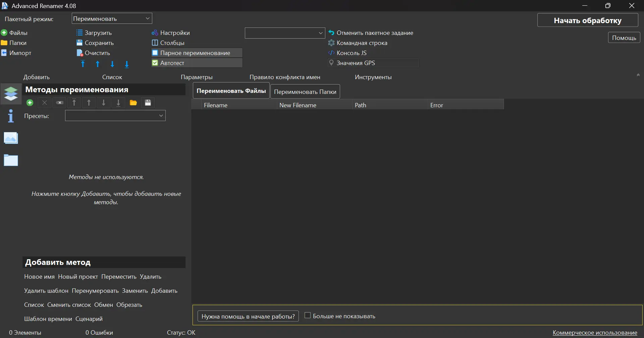The width and height of the screenshot is (644, 338).
Task: Open folders via the yellow Папки icon
Action: 4,43
